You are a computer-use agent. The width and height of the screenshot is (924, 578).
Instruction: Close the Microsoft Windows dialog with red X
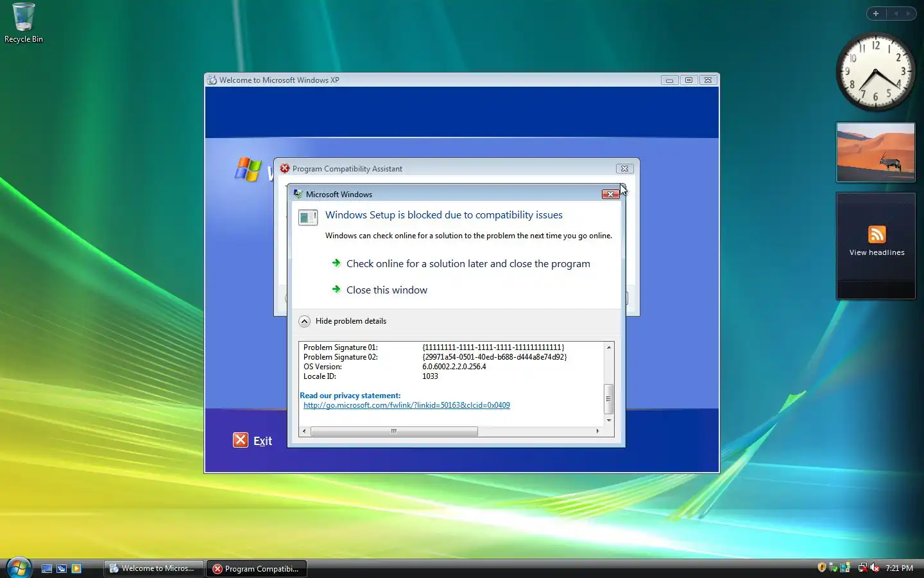coord(610,194)
